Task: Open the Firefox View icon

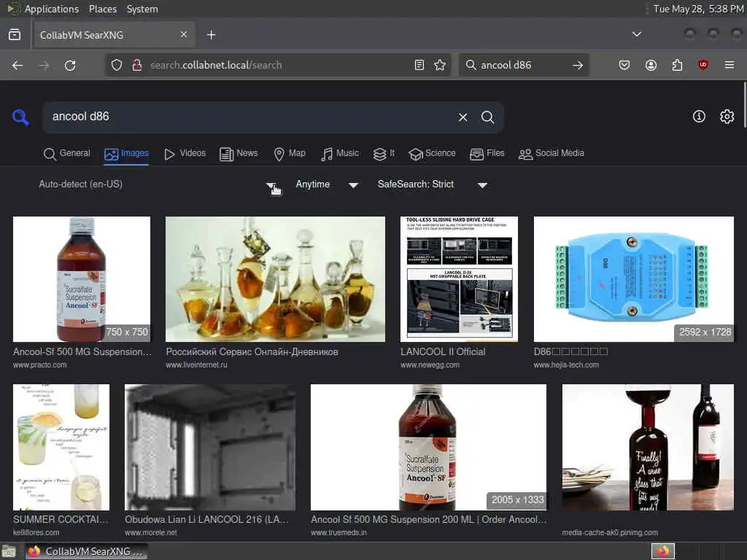Action: click(x=15, y=35)
